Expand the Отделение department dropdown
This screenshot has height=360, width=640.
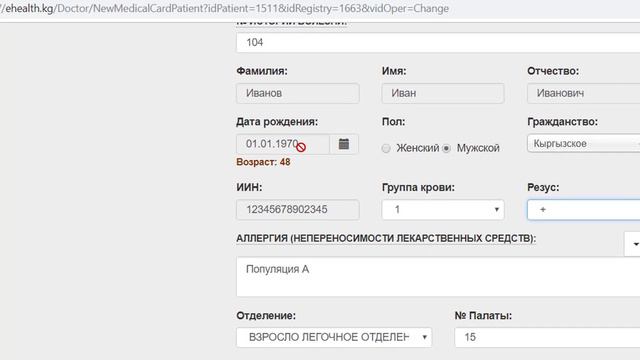click(x=334, y=337)
